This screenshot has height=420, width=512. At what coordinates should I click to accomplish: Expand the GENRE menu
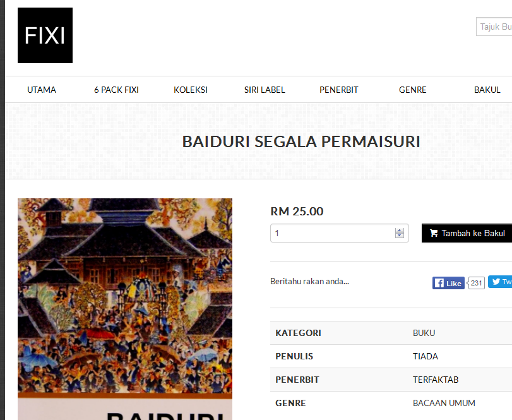coord(412,90)
